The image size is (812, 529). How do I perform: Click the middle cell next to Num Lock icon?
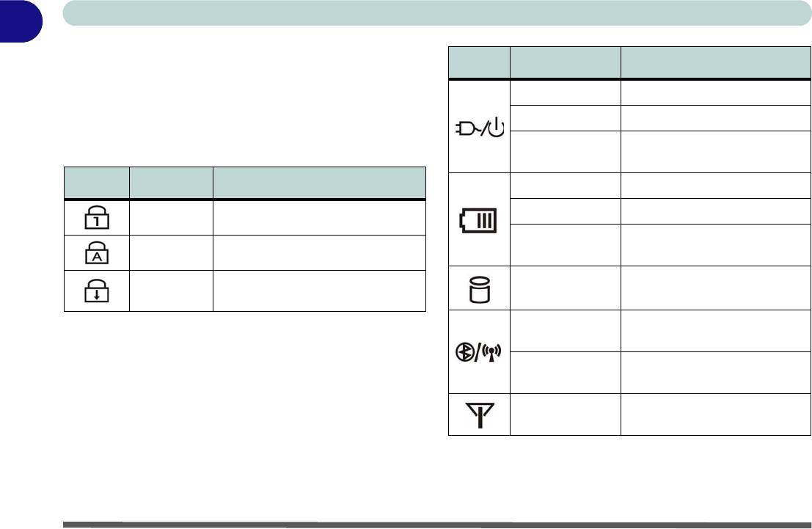point(171,218)
